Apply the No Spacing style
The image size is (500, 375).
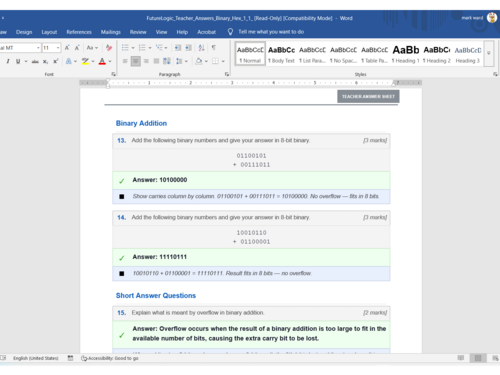[343, 53]
